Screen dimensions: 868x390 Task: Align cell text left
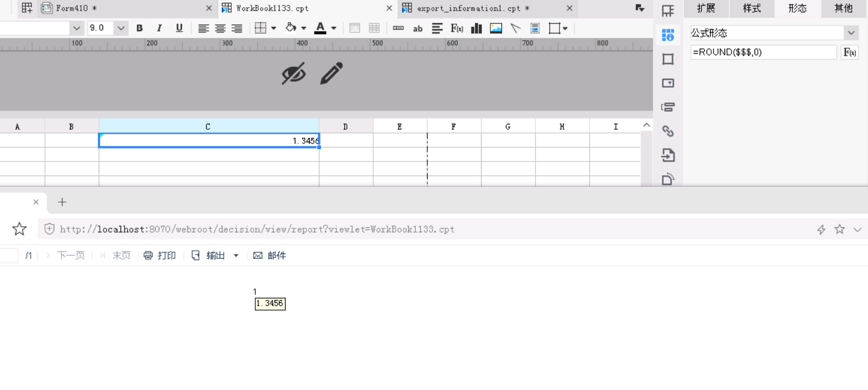203,28
